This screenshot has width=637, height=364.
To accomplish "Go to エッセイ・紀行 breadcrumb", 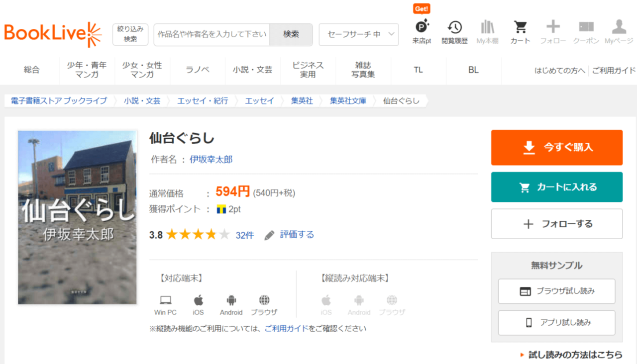I will coord(203,101).
